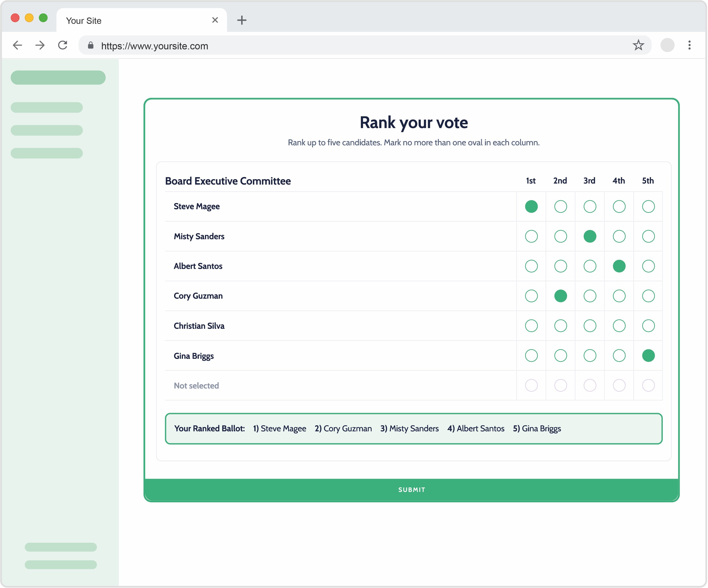Select 2nd choice for Steve Magee
The height and width of the screenshot is (588, 708).
560,207
